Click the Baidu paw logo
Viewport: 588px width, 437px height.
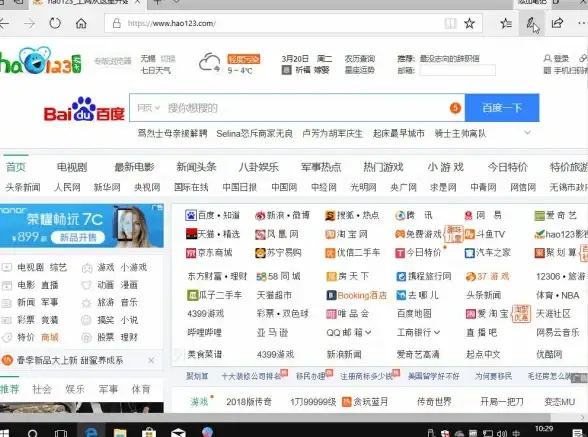[x=84, y=109]
